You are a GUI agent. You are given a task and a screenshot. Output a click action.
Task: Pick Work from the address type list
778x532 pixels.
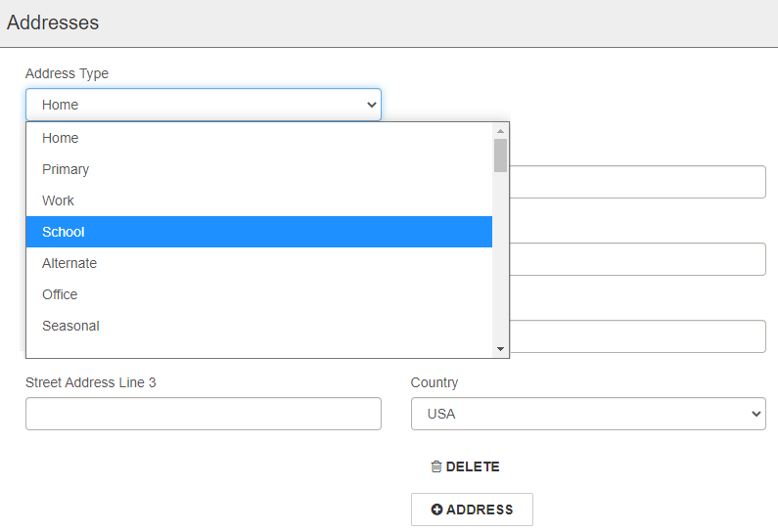[59, 200]
